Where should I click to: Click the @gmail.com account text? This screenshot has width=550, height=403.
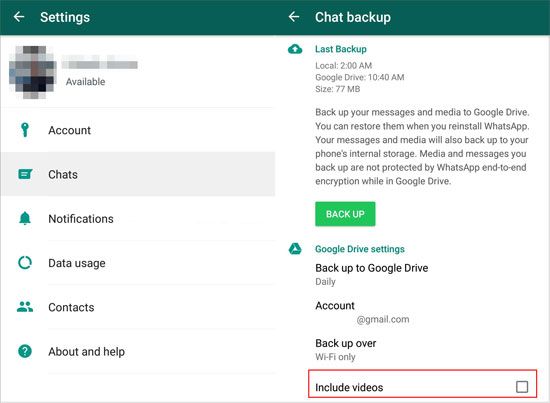click(383, 320)
